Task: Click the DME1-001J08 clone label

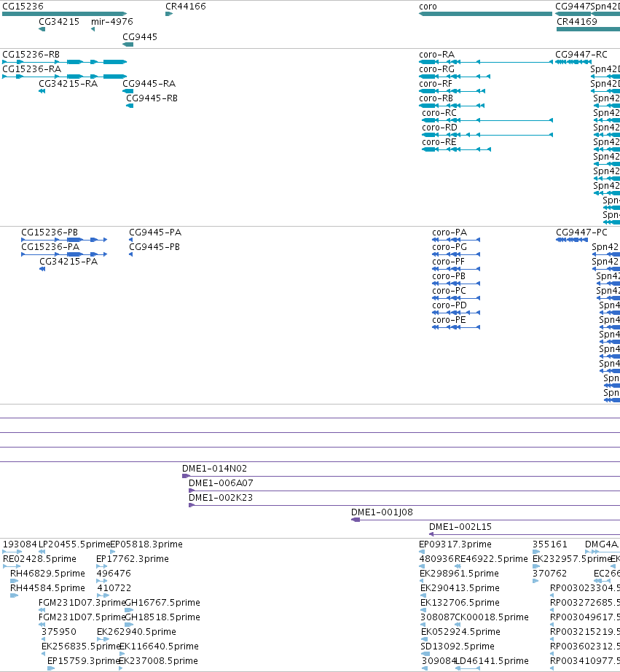Action: 382,512
